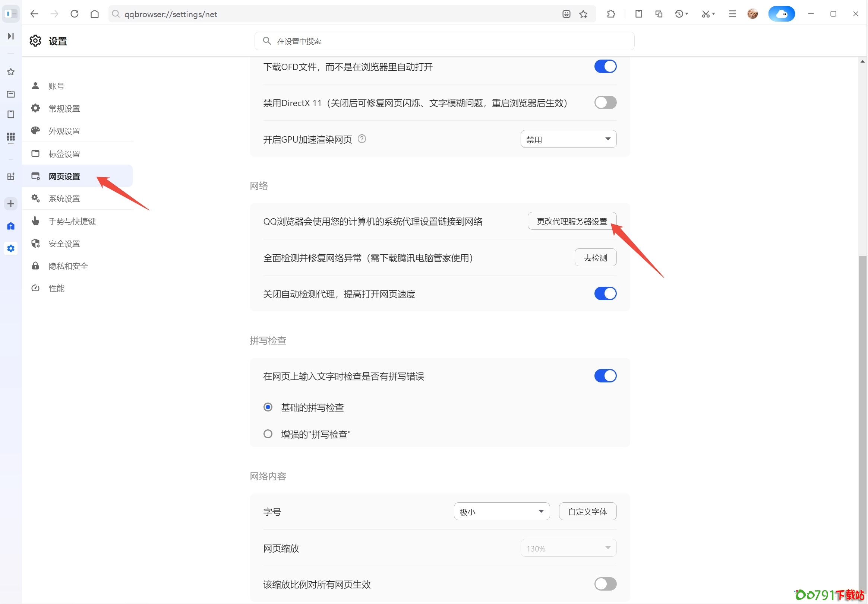
Task: Click the 更改代理服务器设置 button
Action: click(572, 221)
